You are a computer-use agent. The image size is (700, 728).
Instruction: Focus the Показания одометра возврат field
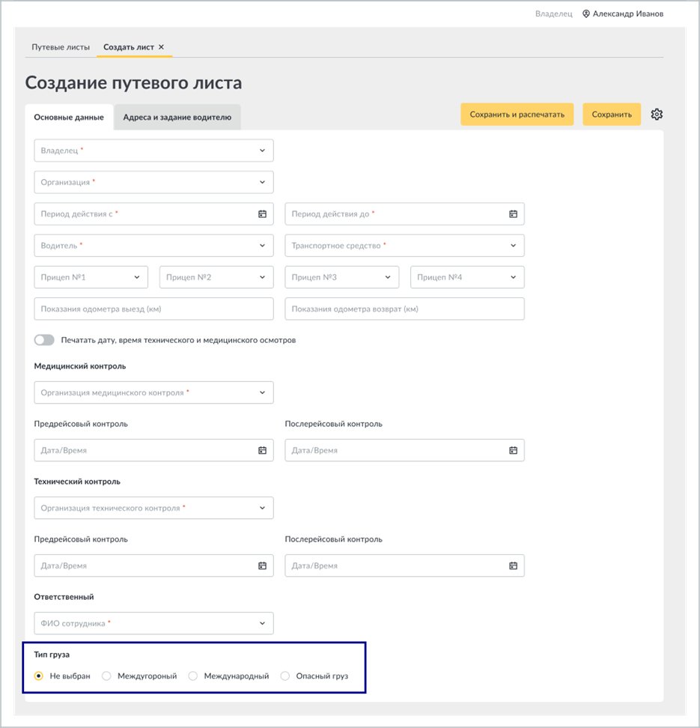coord(404,309)
